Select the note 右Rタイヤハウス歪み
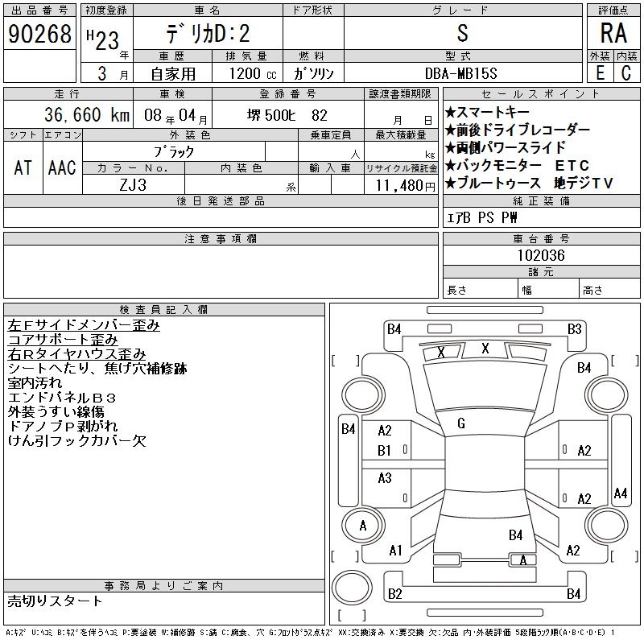This screenshot has height=644, width=644. point(76,354)
